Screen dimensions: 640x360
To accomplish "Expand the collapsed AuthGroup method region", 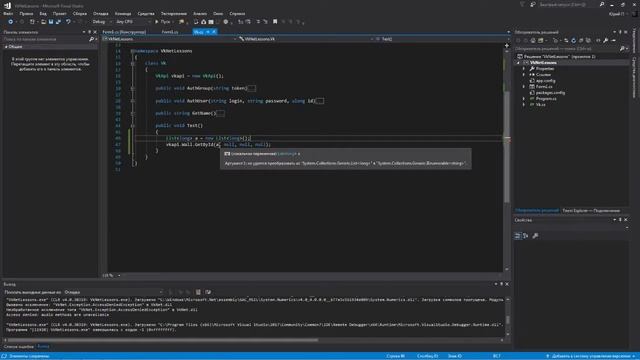I will point(133,88).
